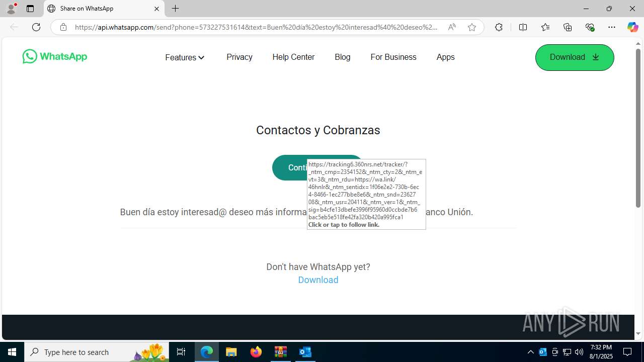
Task: Open File Explorer from taskbar
Action: [x=231, y=352]
